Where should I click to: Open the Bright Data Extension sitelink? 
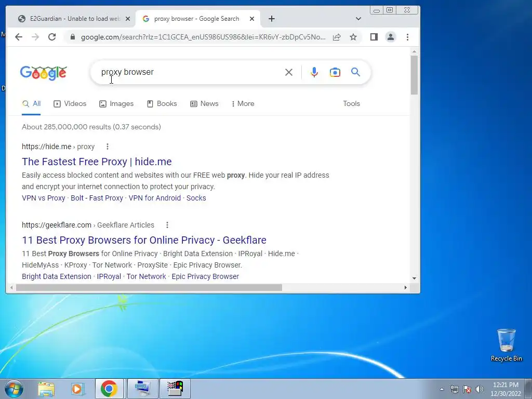[57, 276]
